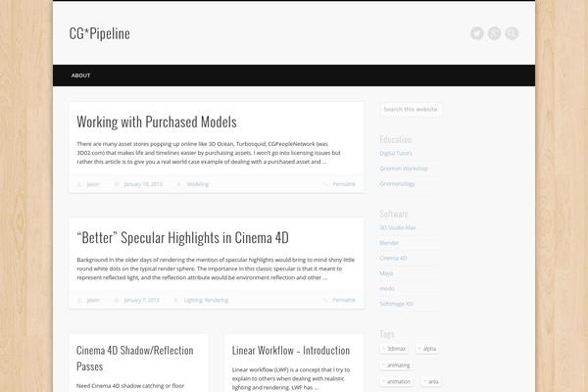Click the clock icon beside January 10, 2013
588x392 pixels.
click(x=117, y=184)
